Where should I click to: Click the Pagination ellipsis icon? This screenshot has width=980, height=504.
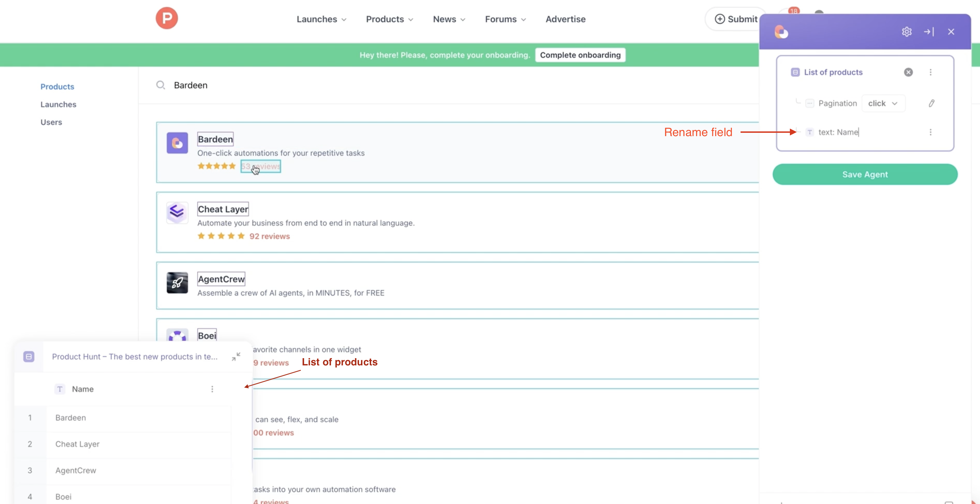pos(810,103)
